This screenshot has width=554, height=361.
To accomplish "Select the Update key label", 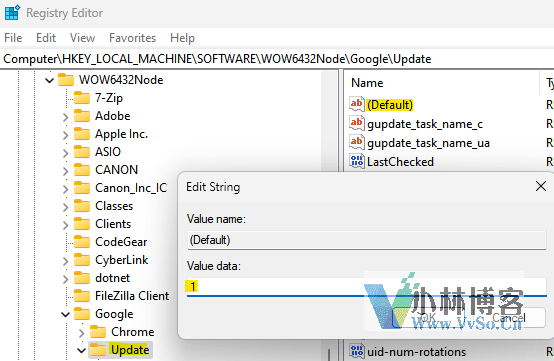I will pos(130,350).
